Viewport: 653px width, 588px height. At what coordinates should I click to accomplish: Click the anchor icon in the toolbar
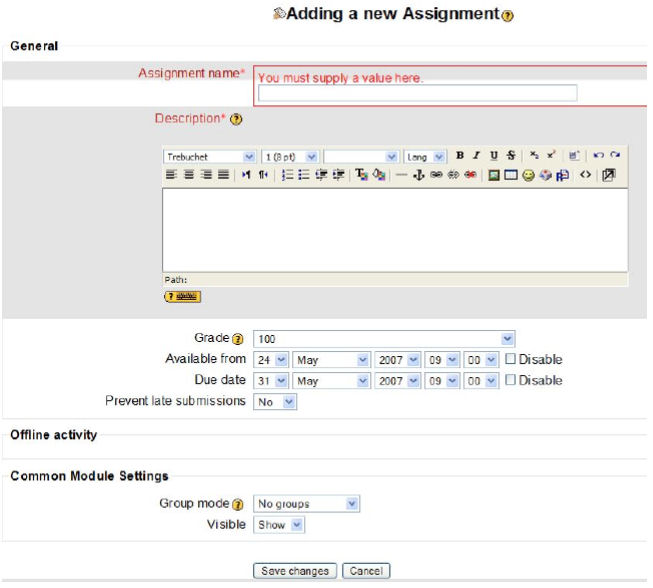click(x=420, y=174)
